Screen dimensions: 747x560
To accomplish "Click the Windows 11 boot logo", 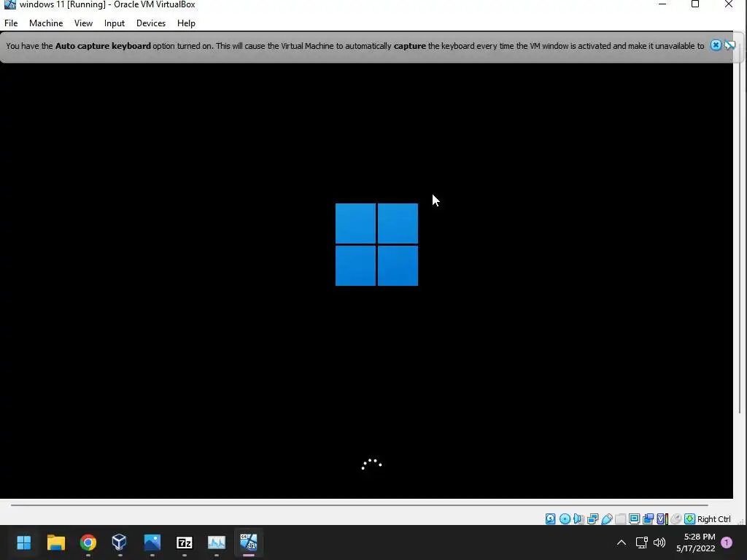I will [376, 244].
